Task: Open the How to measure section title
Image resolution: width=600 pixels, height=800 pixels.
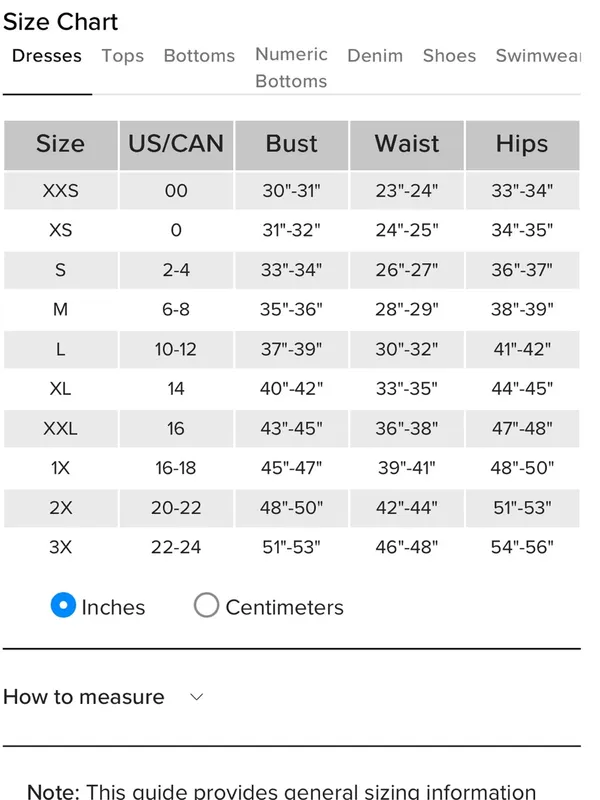Action: pos(84,697)
